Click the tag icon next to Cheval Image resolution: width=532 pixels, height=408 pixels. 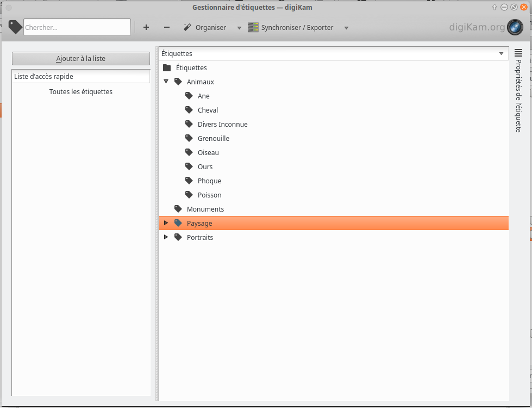click(189, 110)
